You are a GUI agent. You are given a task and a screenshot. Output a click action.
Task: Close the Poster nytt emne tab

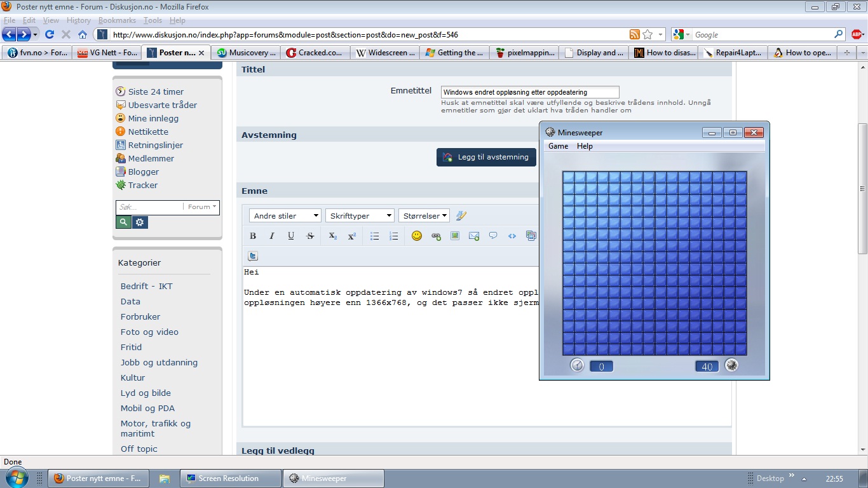click(x=201, y=53)
